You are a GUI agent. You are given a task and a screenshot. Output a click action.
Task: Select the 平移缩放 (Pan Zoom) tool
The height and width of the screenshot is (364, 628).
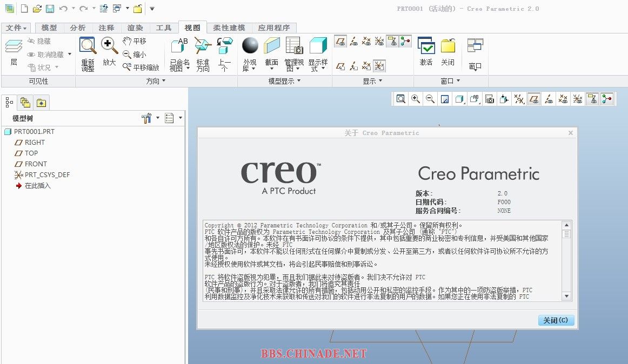[141, 67]
